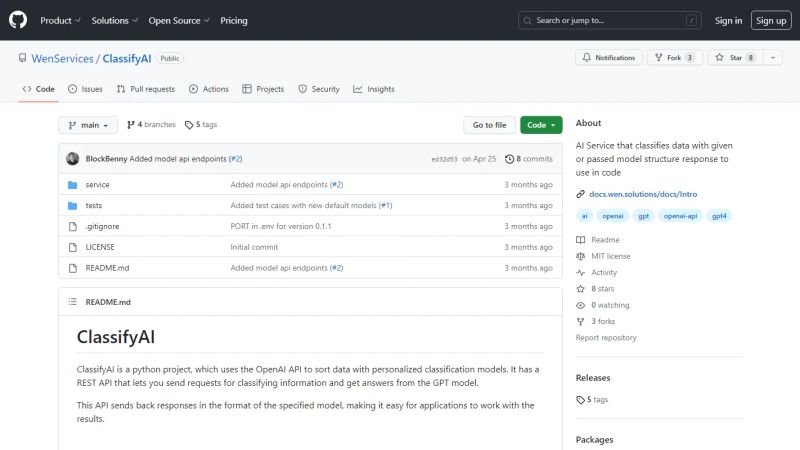View the 8 stars link
The height and width of the screenshot is (450, 800).
595,289
